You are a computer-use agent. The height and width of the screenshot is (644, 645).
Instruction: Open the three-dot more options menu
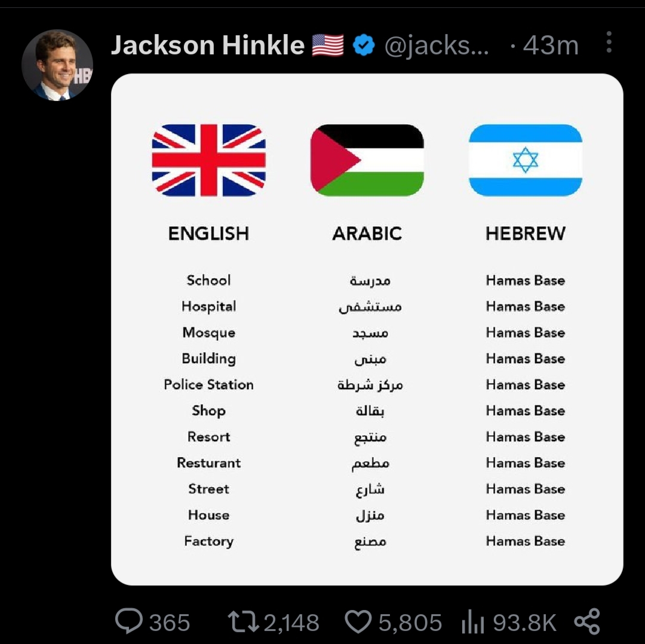(609, 42)
